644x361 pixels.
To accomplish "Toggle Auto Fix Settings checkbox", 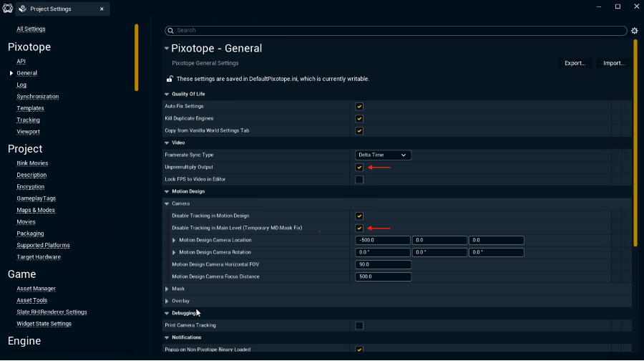I will [359, 107].
